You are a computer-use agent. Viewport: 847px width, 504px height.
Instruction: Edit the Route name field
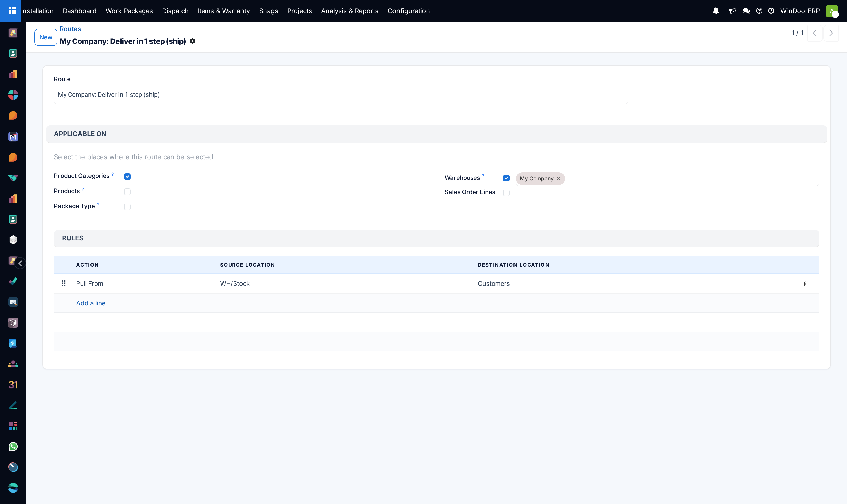[340, 95]
